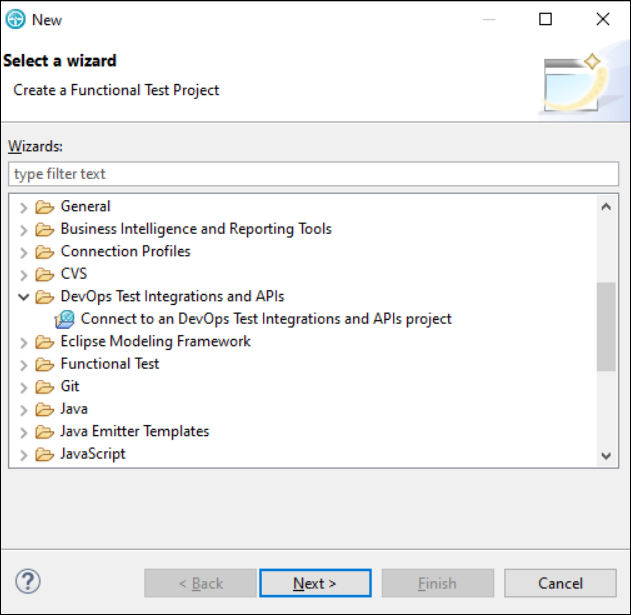
Task: Click the Functional Test folder icon
Action: pos(44,365)
